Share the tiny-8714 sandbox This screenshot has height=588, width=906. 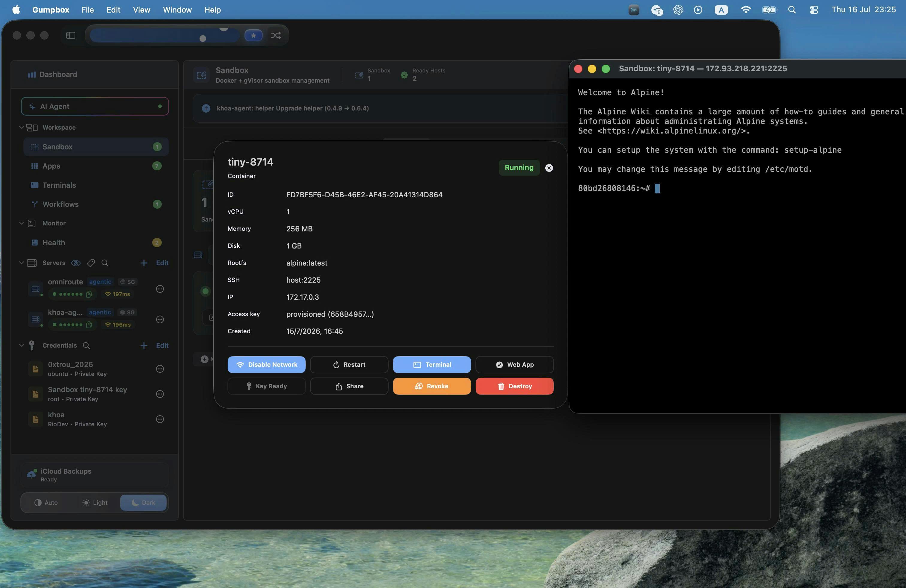click(x=349, y=387)
